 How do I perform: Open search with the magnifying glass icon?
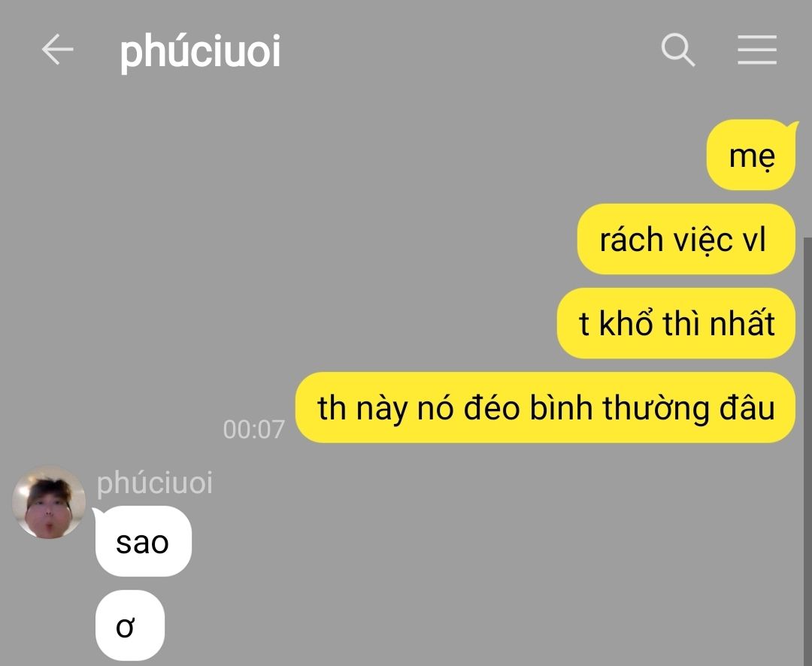[x=678, y=50]
